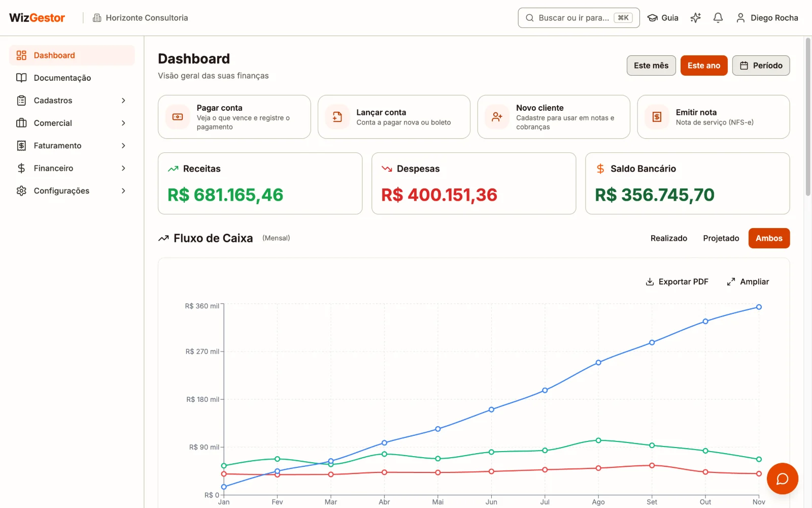The image size is (812, 508).
Task: Click the Lançar conta card icon
Action: 337,117
